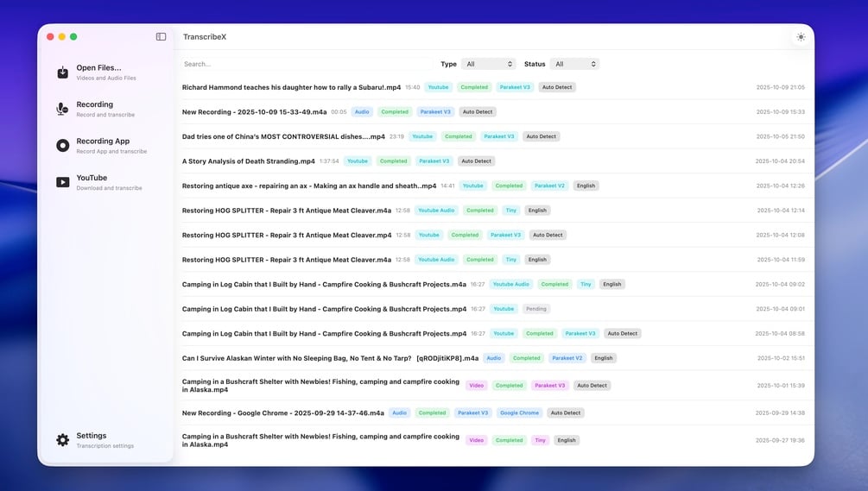
Task: Click Youtube tag on pending Log Cabin row
Action: [504, 309]
